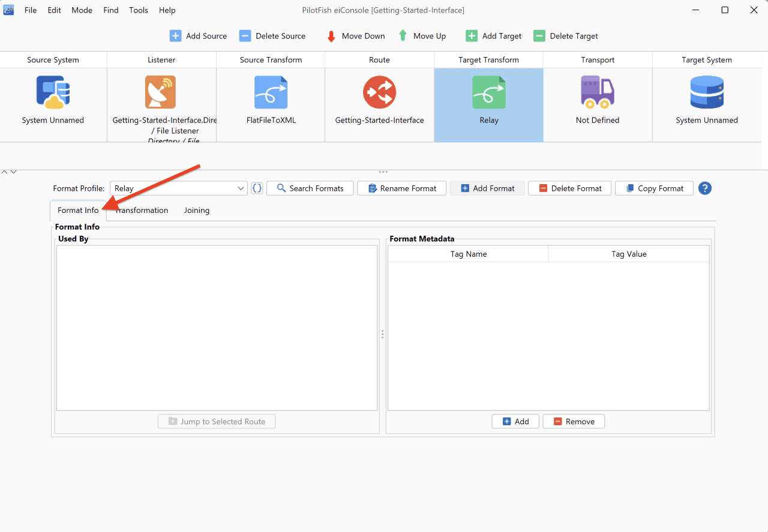Click the Target System database icon
This screenshot has height=532, width=768.
[x=707, y=92]
